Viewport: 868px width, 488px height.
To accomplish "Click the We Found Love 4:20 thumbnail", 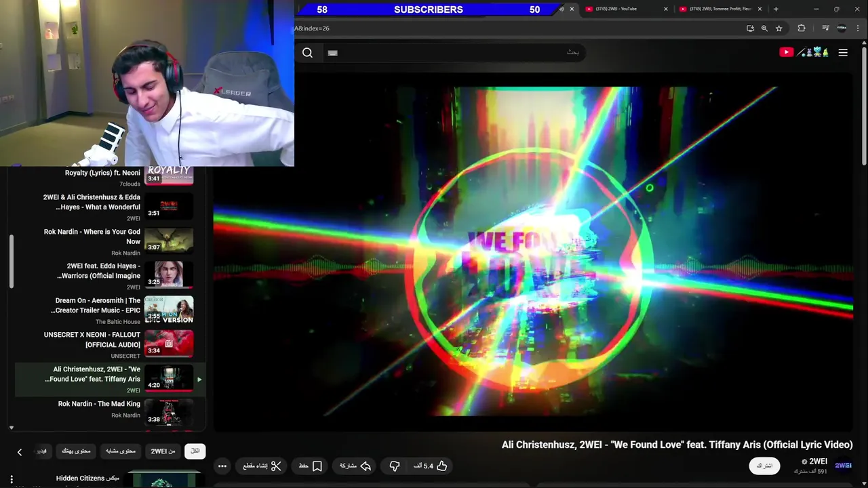I will pos(169,378).
